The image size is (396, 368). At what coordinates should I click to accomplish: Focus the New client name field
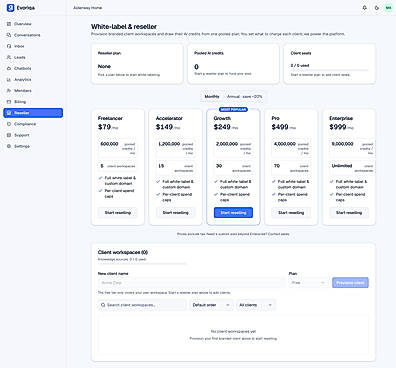(191, 283)
